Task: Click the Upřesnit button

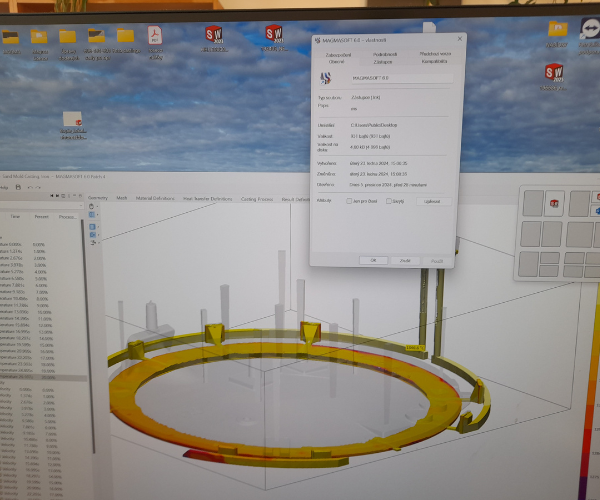Action: pos(433,200)
